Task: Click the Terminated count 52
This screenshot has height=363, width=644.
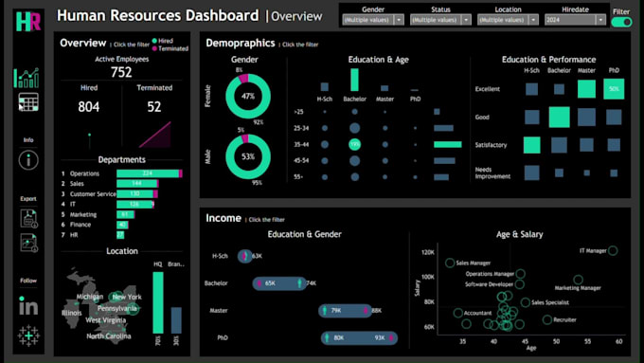Action: tap(154, 107)
